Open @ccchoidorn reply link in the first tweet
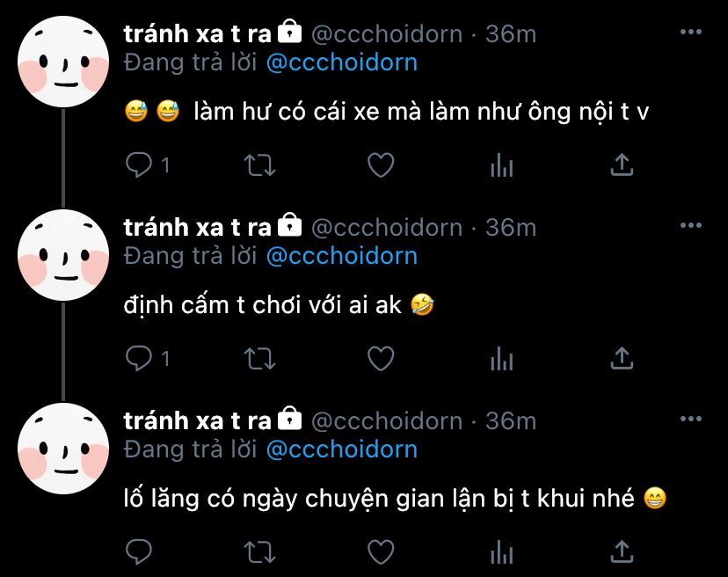728x577 pixels. tap(342, 62)
